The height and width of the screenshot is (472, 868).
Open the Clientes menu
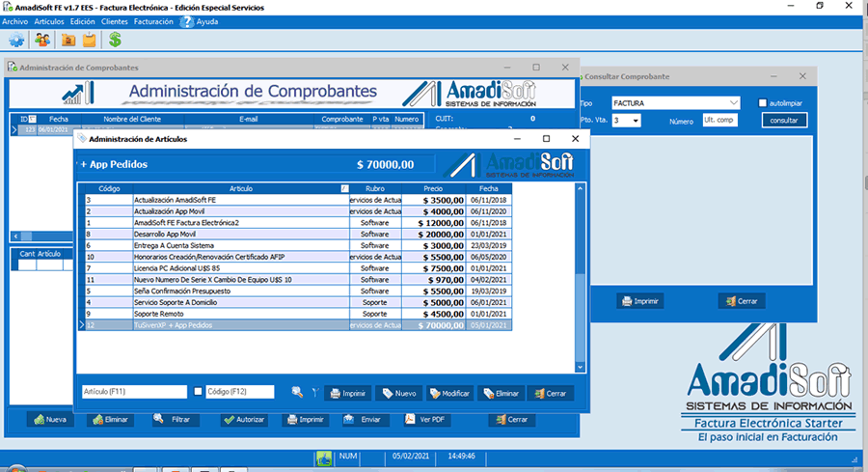115,21
